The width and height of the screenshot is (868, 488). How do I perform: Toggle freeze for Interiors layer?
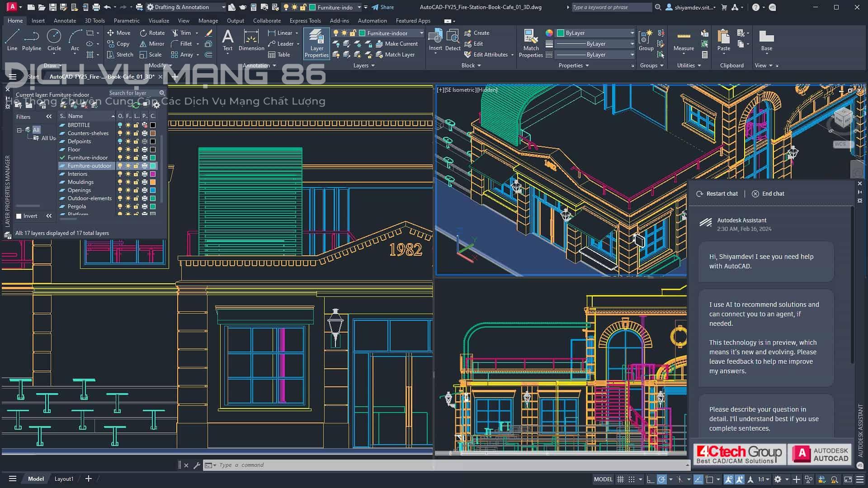point(128,174)
